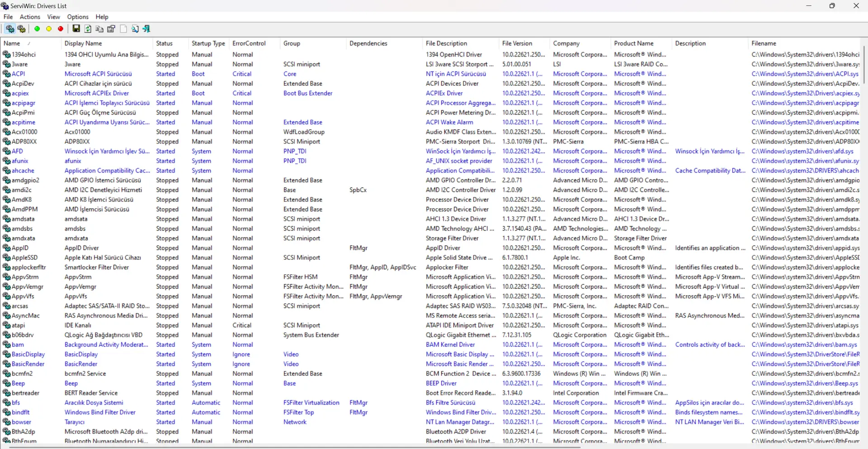Click the "BERT Reader Service" display name

click(x=91, y=393)
